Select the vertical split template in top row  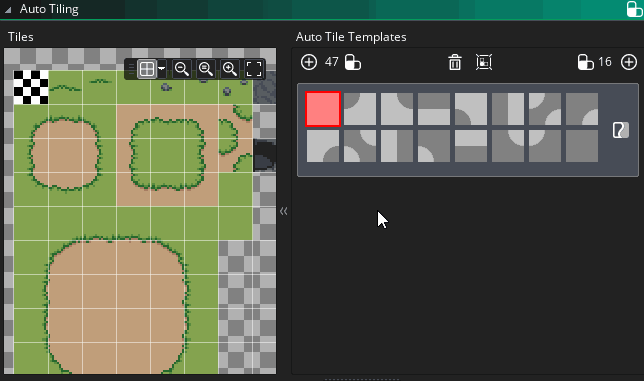tap(508, 109)
